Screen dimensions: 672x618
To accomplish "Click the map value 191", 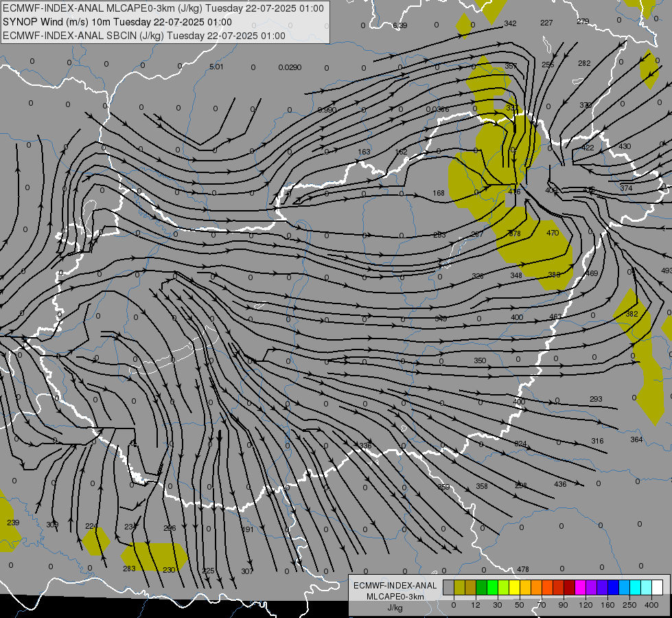I will (248, 529).
